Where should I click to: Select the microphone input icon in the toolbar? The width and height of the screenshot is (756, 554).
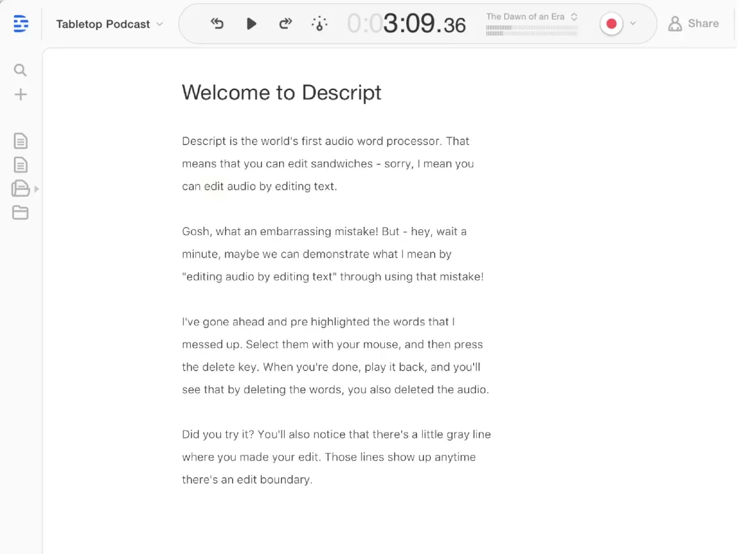pyautogui.click(x=319, y=23)
